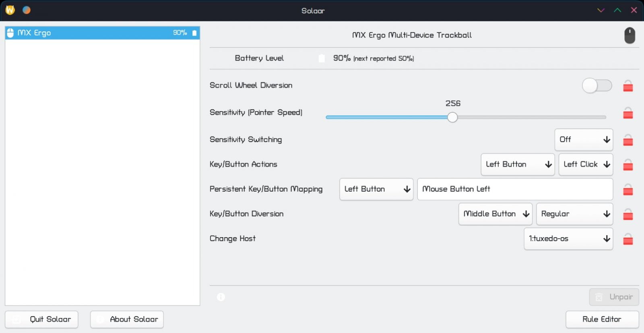Toggle the Scroll Wheel Diversion switch
The width and height of the screenshot is (644, 333).
[x=597, y=85]
